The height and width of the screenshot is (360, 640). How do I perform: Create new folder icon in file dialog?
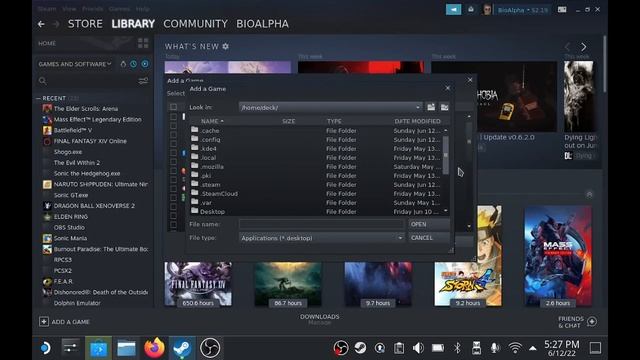tap(444, 107)
